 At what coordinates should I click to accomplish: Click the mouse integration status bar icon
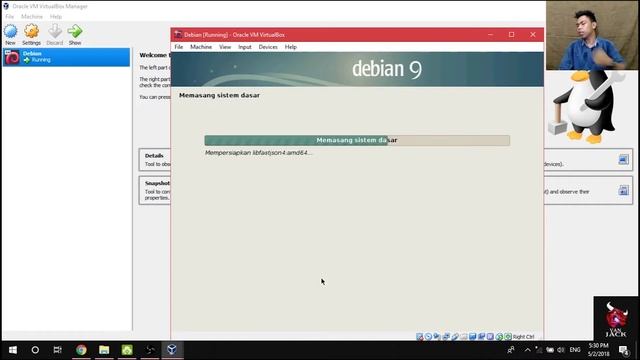click(x=499, y=337)
